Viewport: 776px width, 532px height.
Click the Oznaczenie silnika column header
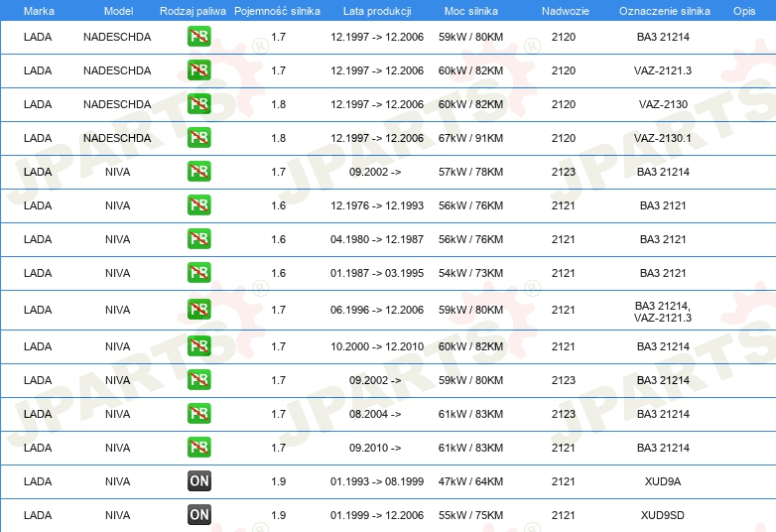point(664,11)
